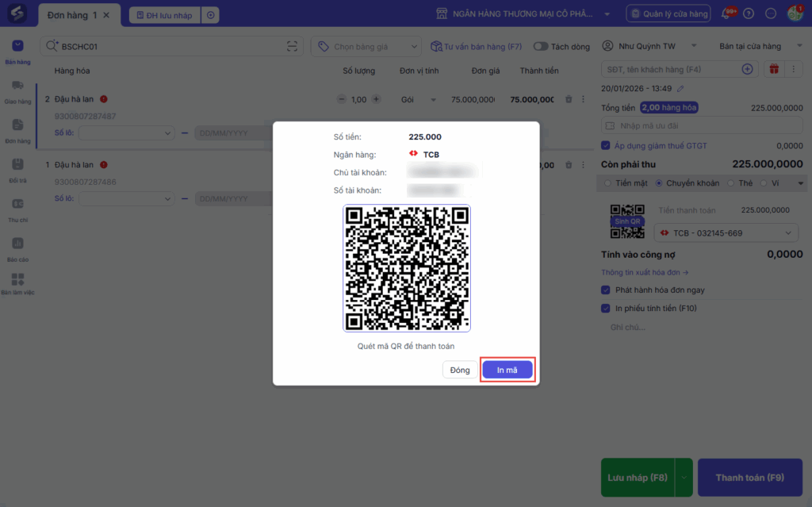Expand Như Quỳnh TW seller dropdown
Image resolution: width=812 pixels, height=507 pixels.
[694, 45]
